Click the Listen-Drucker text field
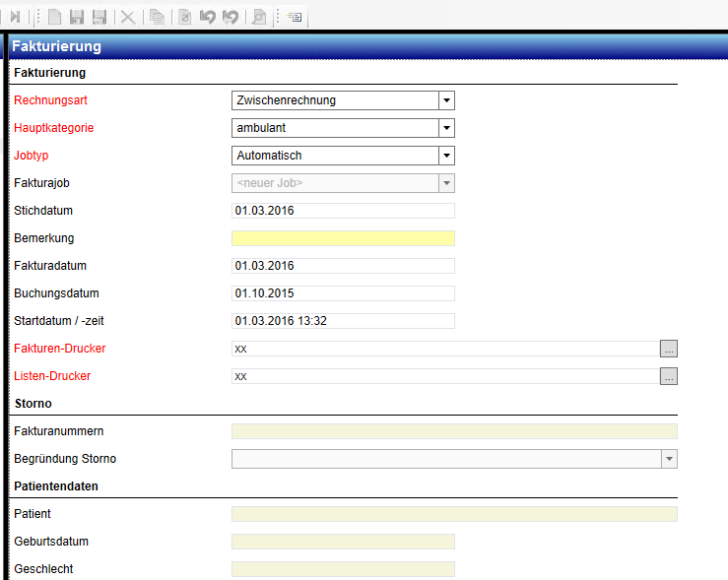Viewport: 728px width, 580px height. point(445,376)
